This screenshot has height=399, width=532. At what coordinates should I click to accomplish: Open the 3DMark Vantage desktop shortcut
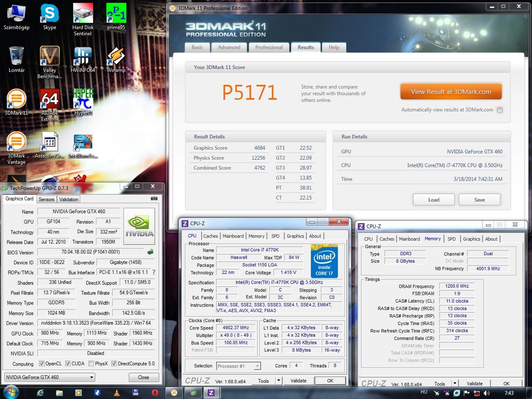tap(17, 148)
